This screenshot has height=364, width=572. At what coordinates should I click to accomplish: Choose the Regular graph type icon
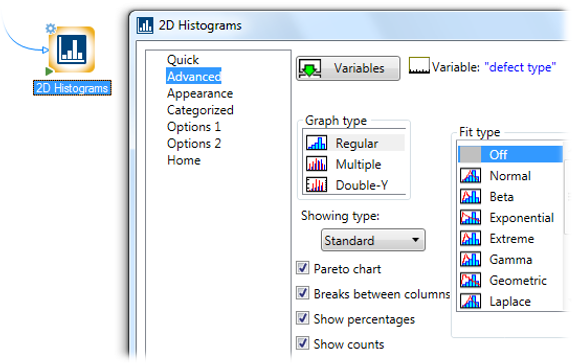pos(316,143)
